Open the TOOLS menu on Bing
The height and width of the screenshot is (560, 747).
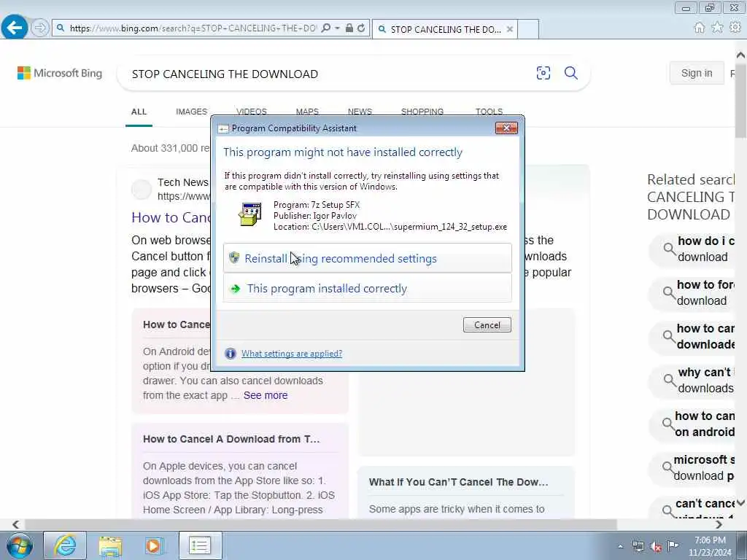pyautogui.click(x=489, y=112)
